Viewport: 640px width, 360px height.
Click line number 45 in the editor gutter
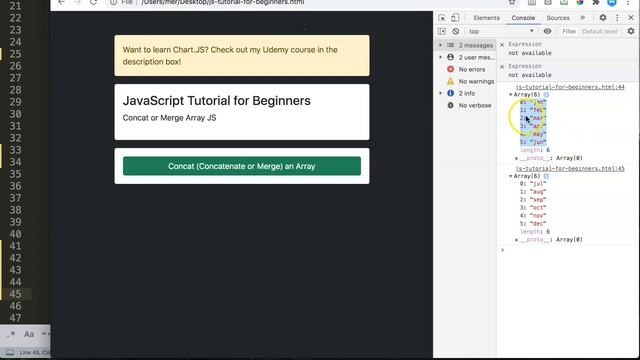[x=16, y=294]
